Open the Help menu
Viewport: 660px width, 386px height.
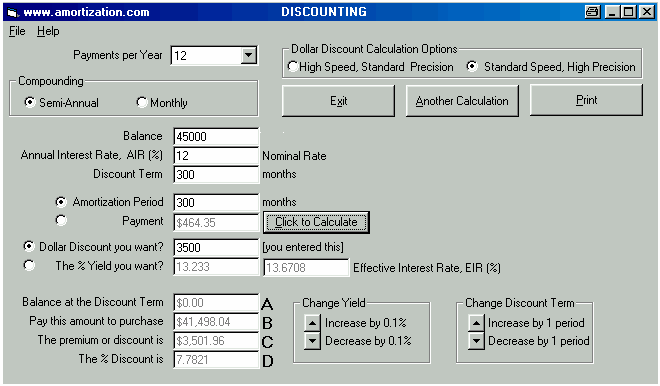pos(48,31)
